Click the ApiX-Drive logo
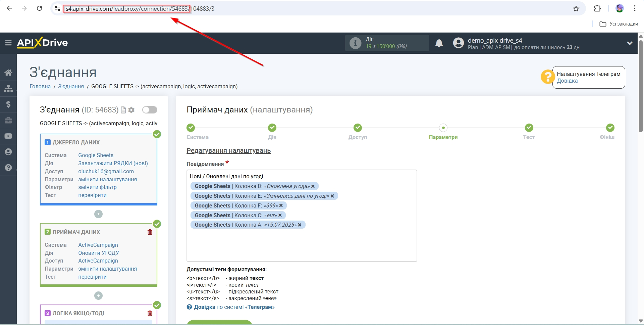The image size is (644, 325). (x=42, y=43)
